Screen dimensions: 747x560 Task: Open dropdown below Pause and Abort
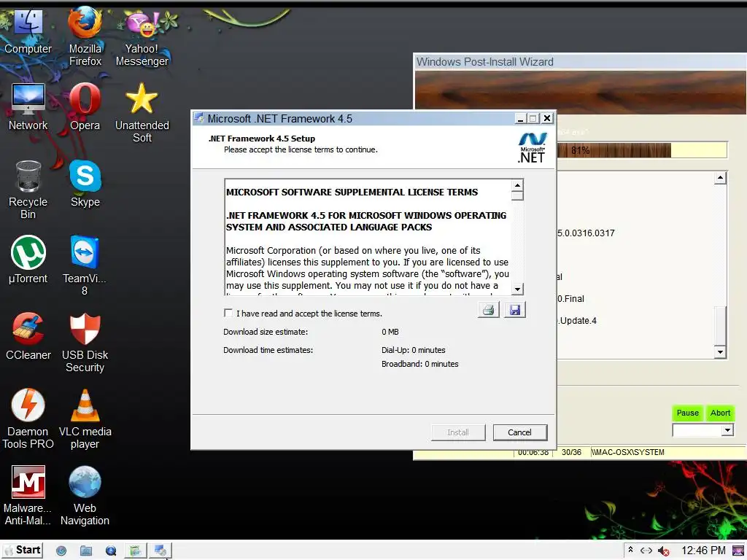[727, 430]
